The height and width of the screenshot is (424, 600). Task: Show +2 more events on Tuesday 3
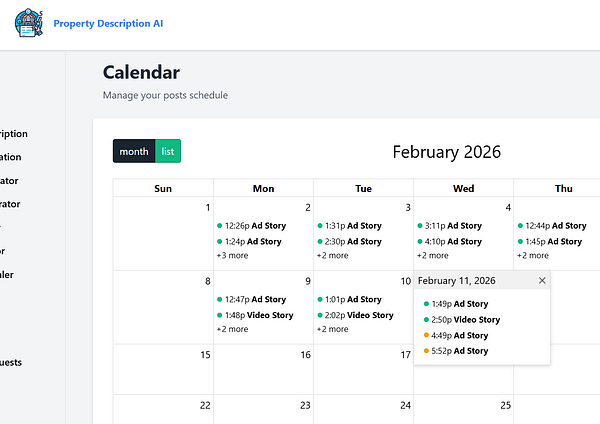click(x=332, y=256)
